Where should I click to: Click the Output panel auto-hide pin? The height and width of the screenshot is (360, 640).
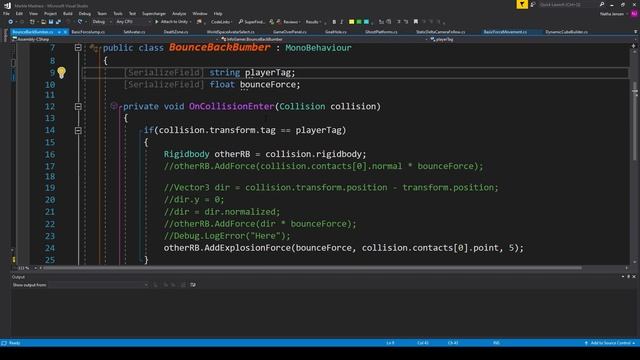click(629, 277)
